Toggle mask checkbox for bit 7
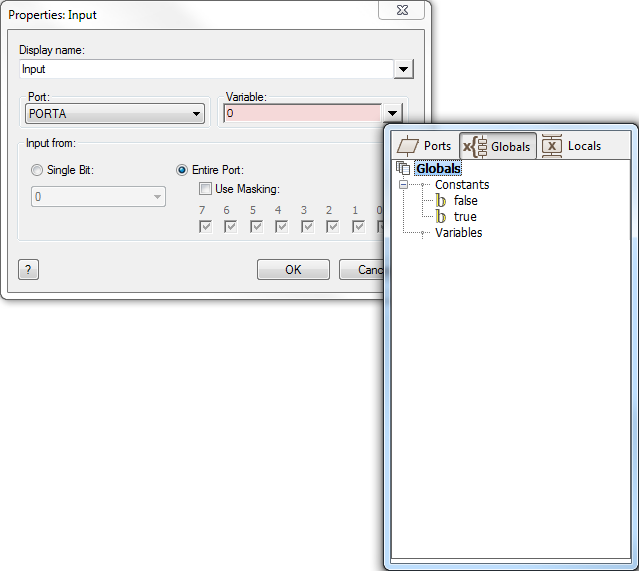639x571 pixels. [205, 227]
